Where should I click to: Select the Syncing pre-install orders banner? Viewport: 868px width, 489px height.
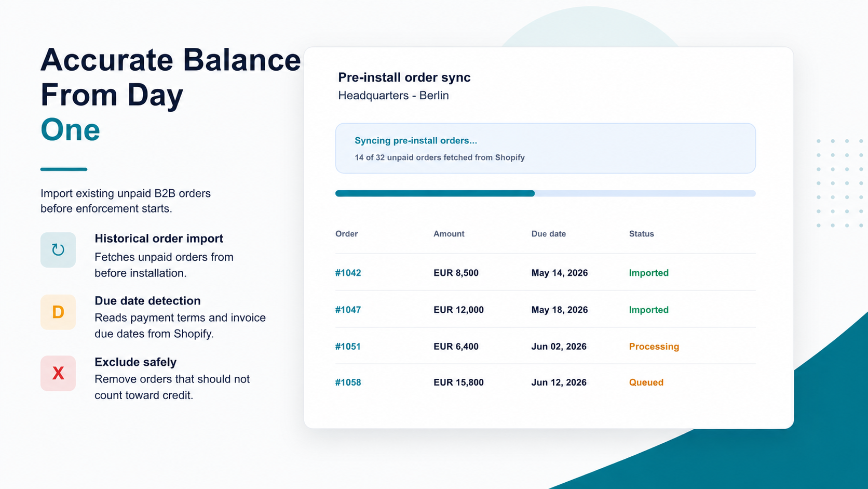(x=546, y=148)
